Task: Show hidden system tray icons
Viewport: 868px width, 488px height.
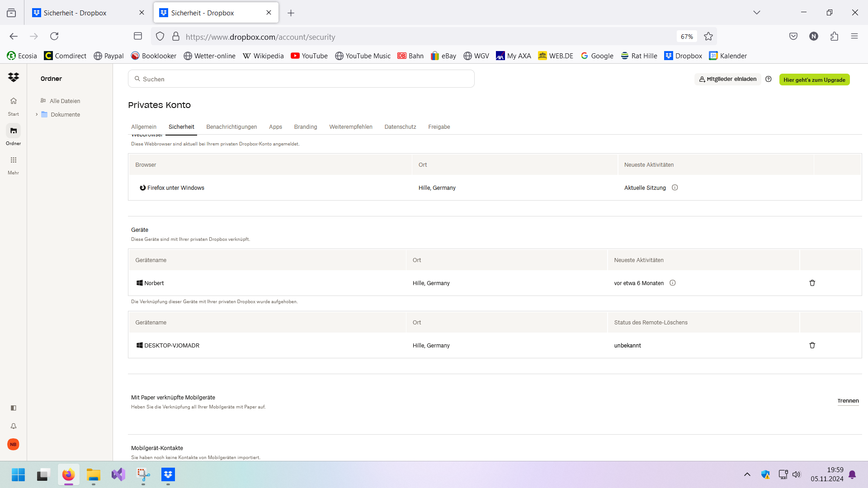Action: click(x=747, y=474)
